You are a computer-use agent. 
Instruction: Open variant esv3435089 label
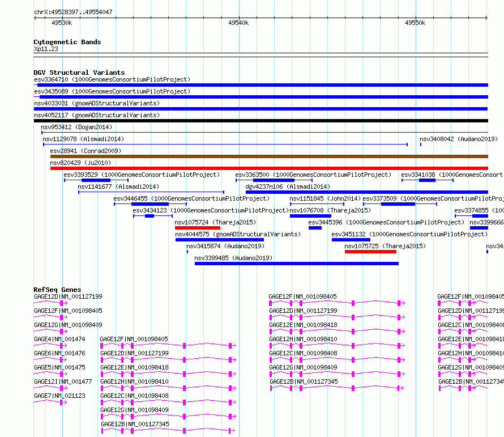[112, 91]
